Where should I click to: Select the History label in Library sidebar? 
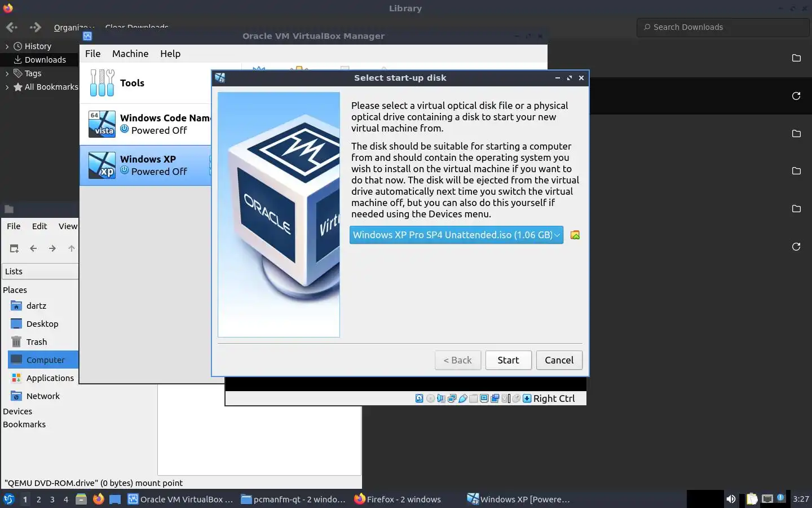[38, 46]
